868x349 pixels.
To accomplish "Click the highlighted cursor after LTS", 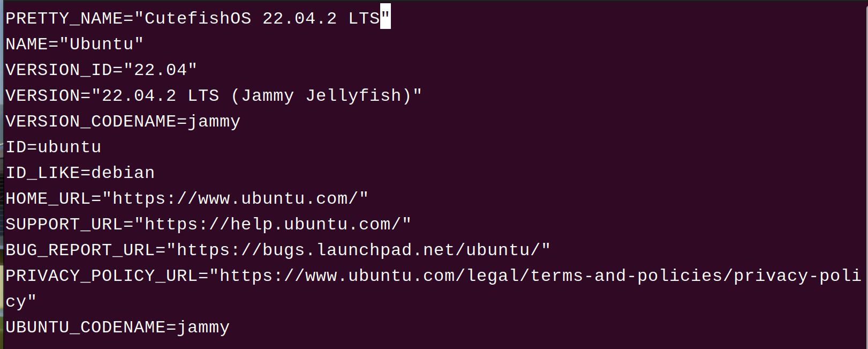I will click(x=385, y=18).
